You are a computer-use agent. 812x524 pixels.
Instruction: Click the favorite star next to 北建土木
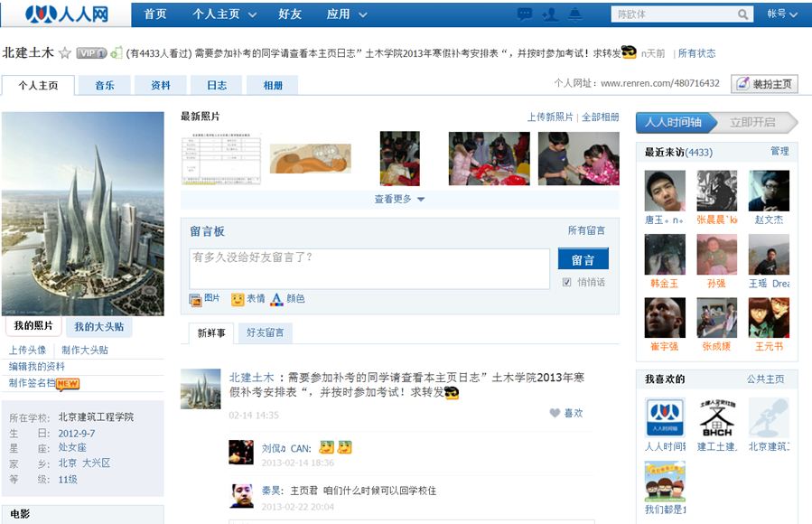pyautogui.click(x=65, y=53)
